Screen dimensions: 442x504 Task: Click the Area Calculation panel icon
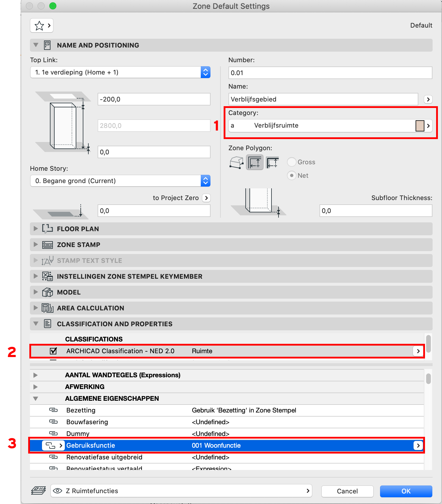coord(47,308)
